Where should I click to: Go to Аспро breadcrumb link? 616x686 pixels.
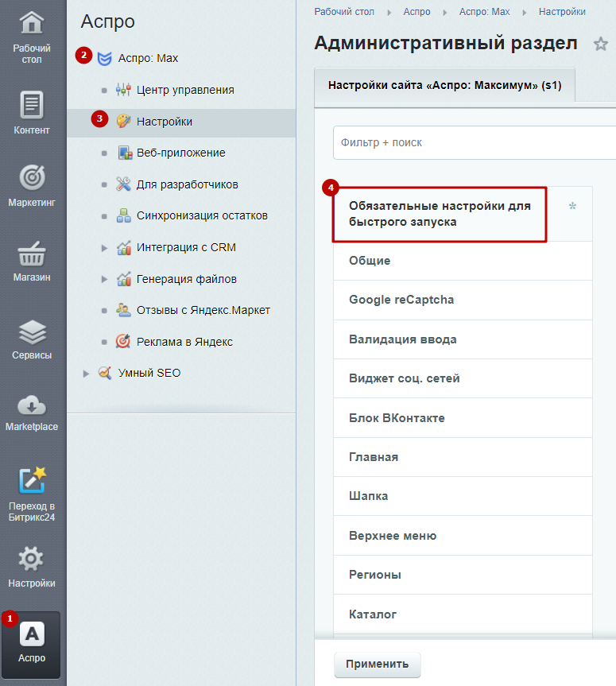coord(417,12)
